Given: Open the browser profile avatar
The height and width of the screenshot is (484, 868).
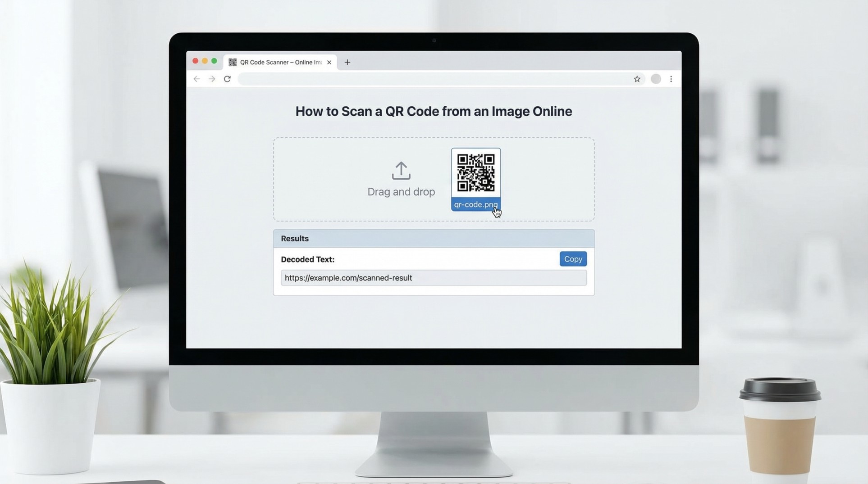Looking at the screenshot, I should point(656,79).
